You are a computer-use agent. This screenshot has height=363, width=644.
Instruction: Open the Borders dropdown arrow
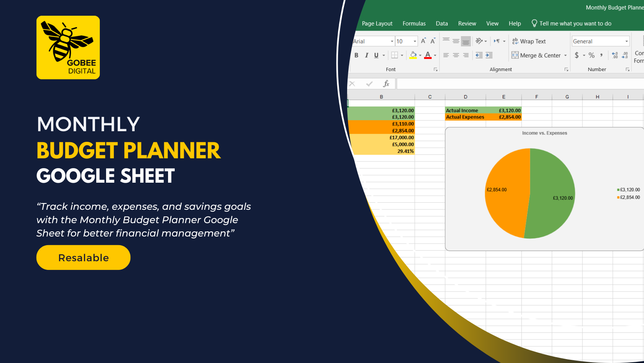(402, 55)
